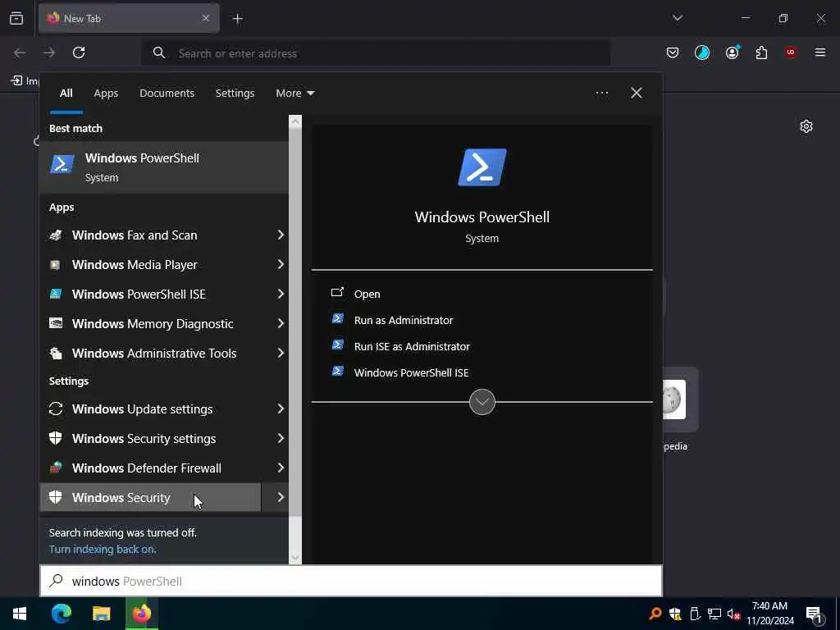840x630 pixels.
Task: Open the notification center icon
Action: click(815, 614)
